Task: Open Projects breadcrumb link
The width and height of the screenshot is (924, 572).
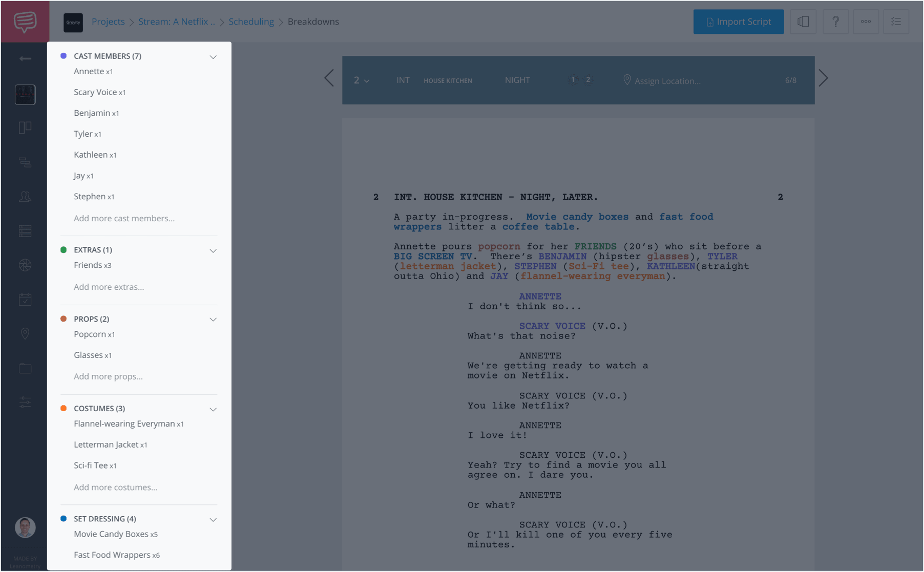Action: click(x=108, y=22)
